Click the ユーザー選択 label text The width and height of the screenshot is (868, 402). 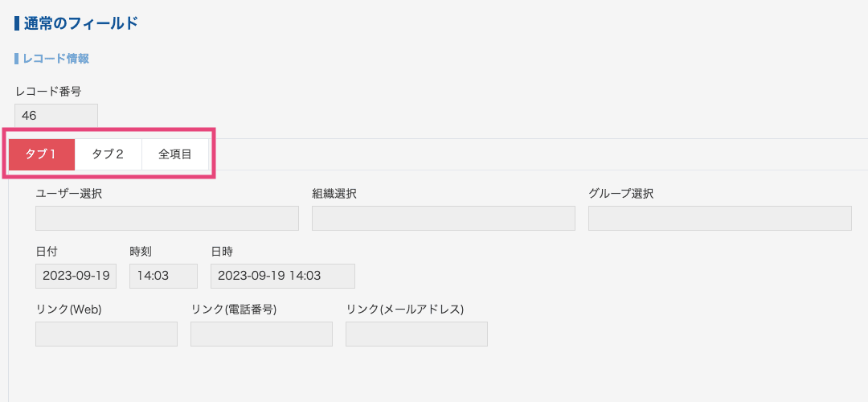pos(68,194)
